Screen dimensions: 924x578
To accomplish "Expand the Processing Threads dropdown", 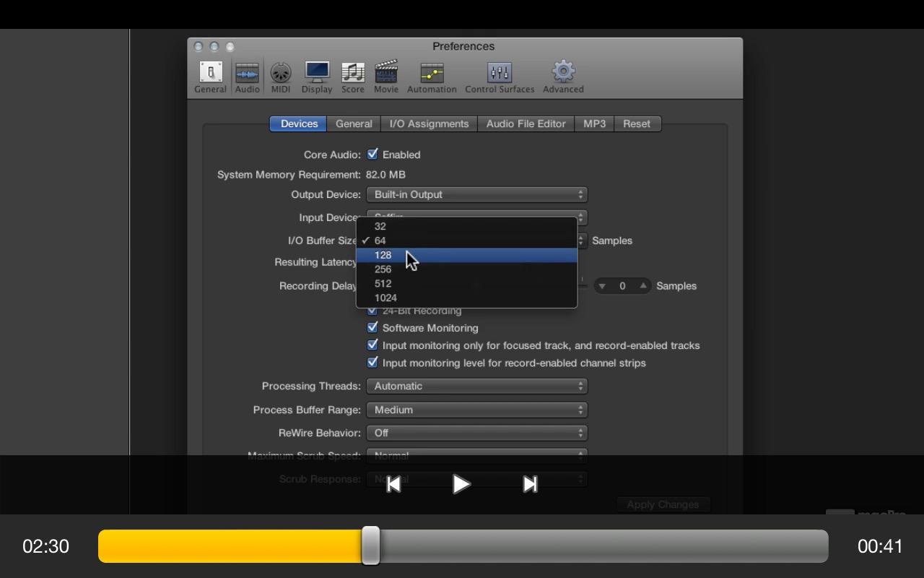I will pos(476,386).
